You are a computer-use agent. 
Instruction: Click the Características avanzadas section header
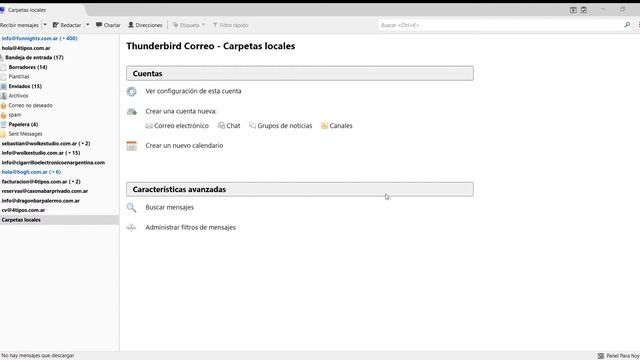(x=300, y=189)
